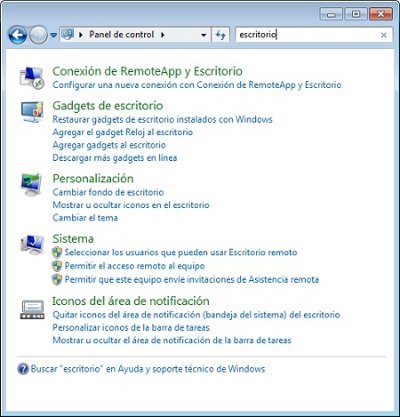Open Iconos del área de notificación heading

pyautogui.click(x=131, y=301)
